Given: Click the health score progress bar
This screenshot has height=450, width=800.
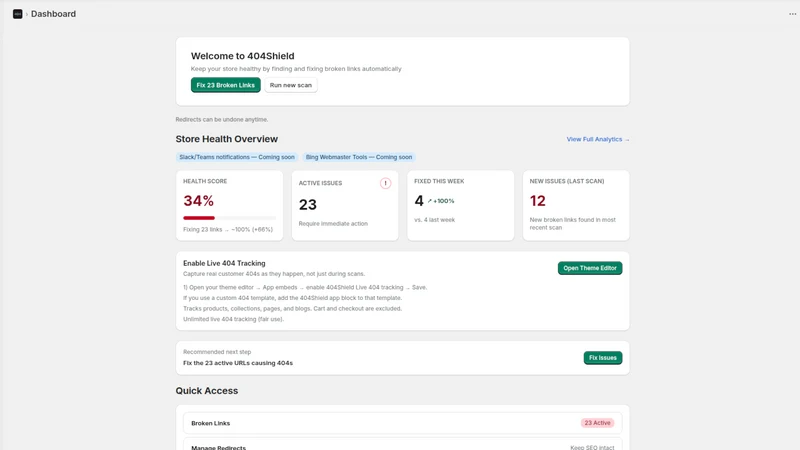Looking at the screenshot, I should pyautogui.click(x=230, y=218).
